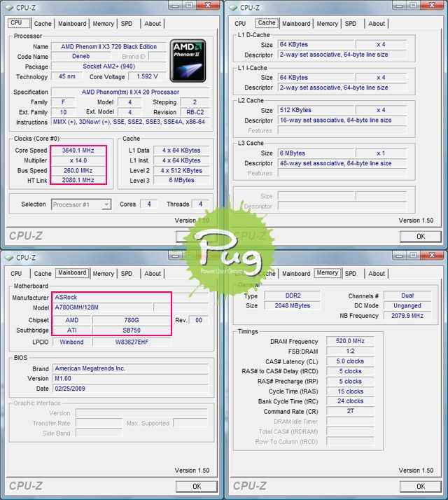Viewport: 448px width, 500px height.
Task: Click the LPCIO value 'W83627EHF'
Action: [x=132, y=342]
